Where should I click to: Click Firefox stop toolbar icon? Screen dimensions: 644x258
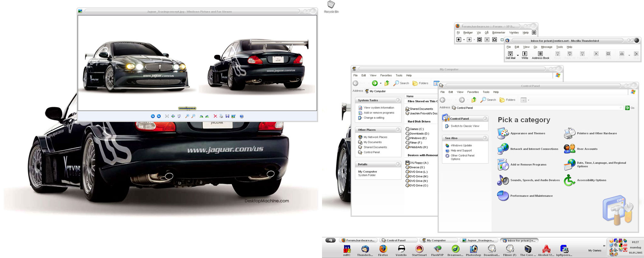pyautogui.click(x=487, y=40)
